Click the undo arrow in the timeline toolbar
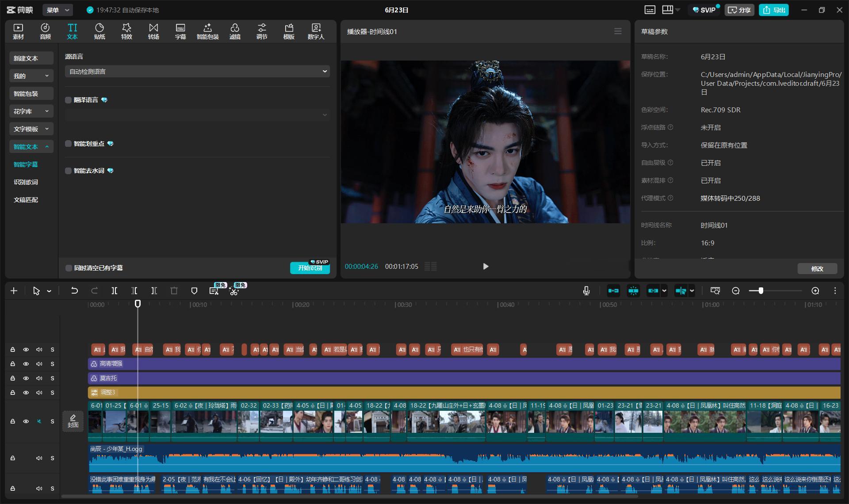849x504 pixels. pos(74,291)
